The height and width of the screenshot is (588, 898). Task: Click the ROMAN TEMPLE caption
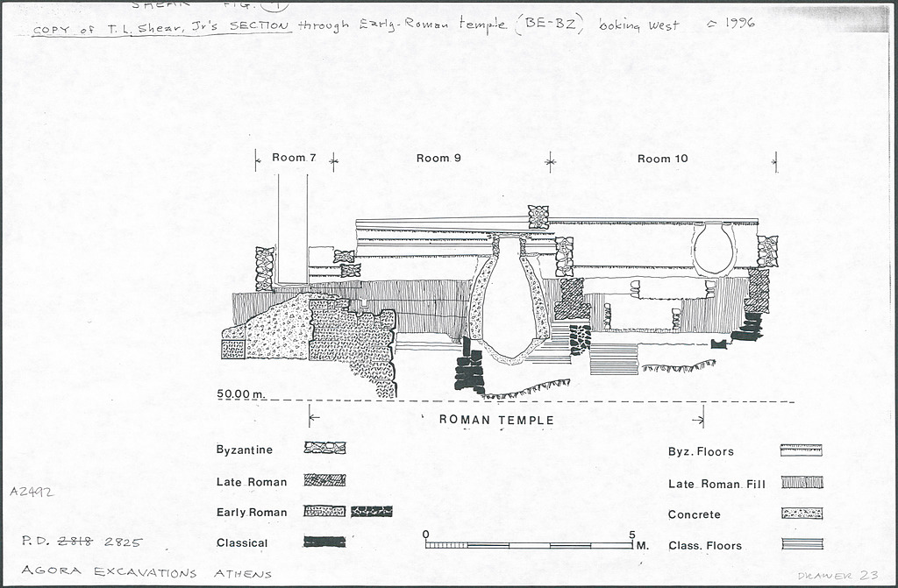496,421
